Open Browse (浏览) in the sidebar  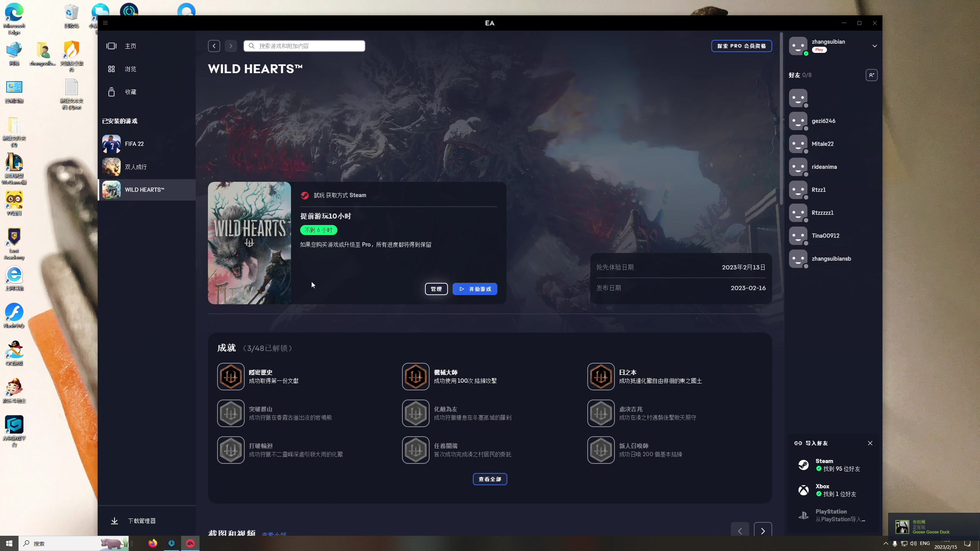pos(130,69)
